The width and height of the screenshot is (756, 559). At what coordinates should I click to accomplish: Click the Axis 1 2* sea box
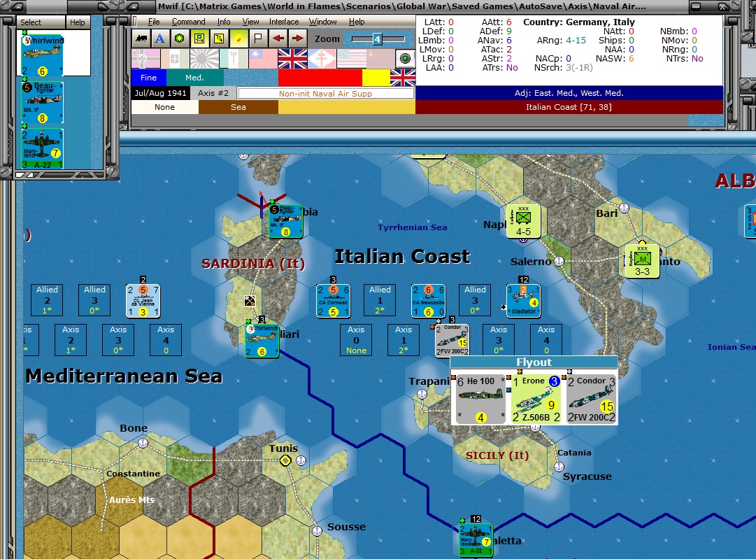click(404, 340)
